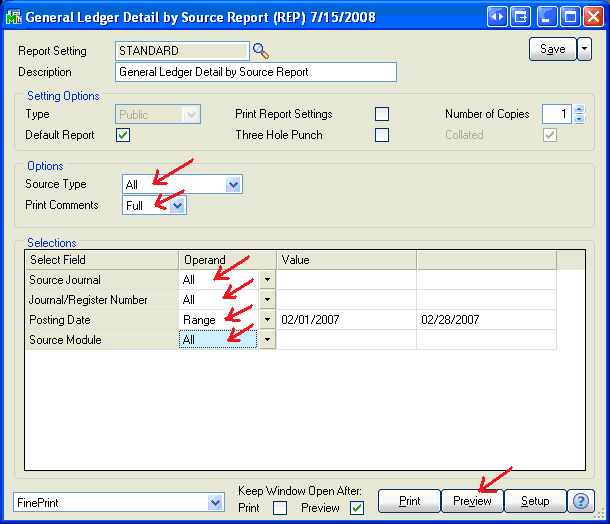Click the Preview button
The image size is (610, 524).
tap(472, 501)
